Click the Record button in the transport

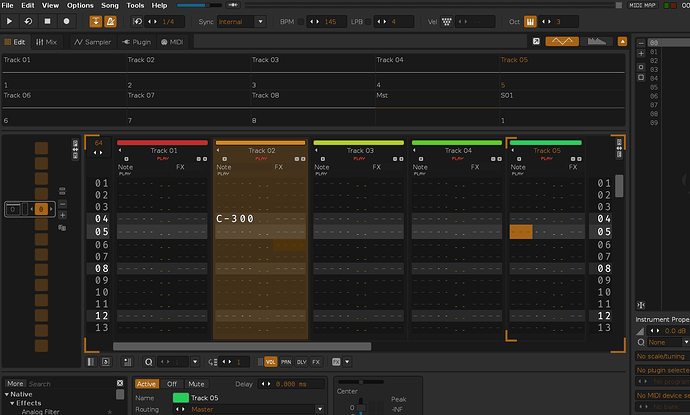[x=67, y=21]
